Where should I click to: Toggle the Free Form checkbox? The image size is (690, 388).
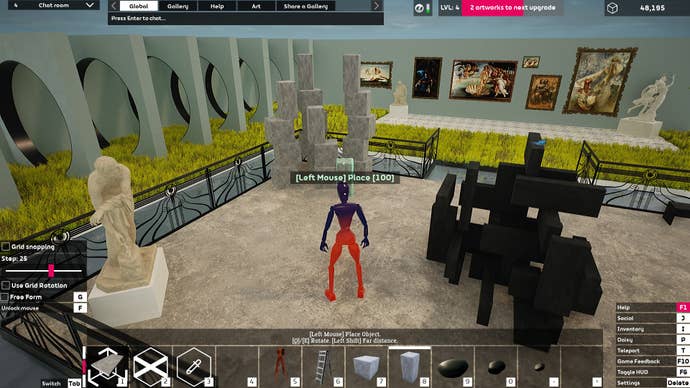pyautogui.click(x=5, y=297)
